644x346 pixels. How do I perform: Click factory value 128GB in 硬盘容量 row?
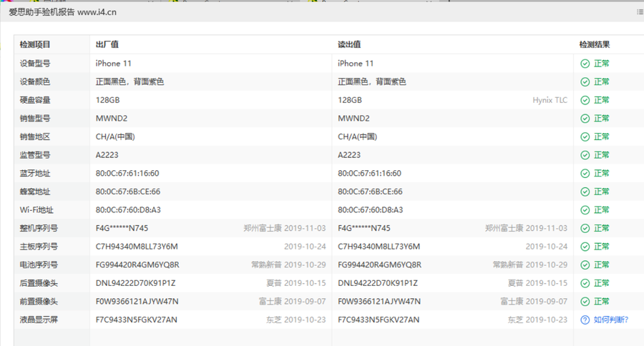(107, 100)
